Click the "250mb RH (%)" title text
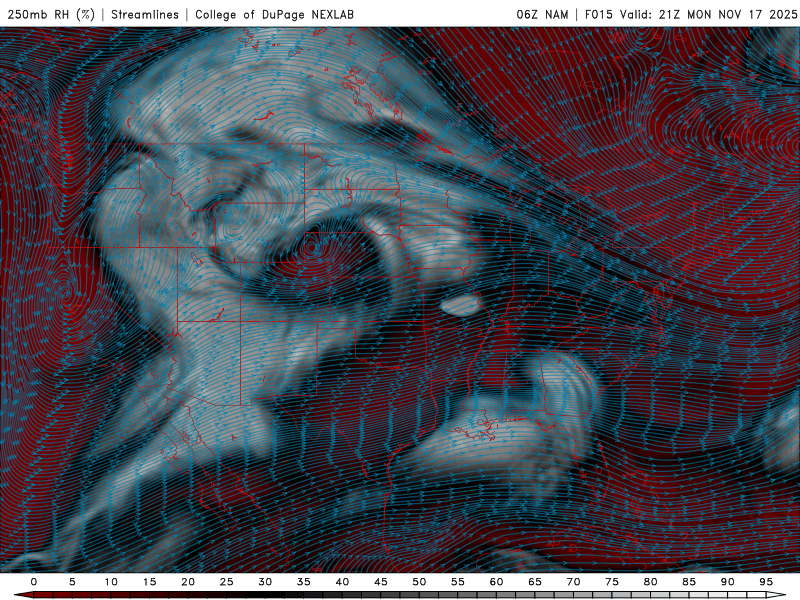The height and width of the screenshot is (600, 800). coord(51,14)
